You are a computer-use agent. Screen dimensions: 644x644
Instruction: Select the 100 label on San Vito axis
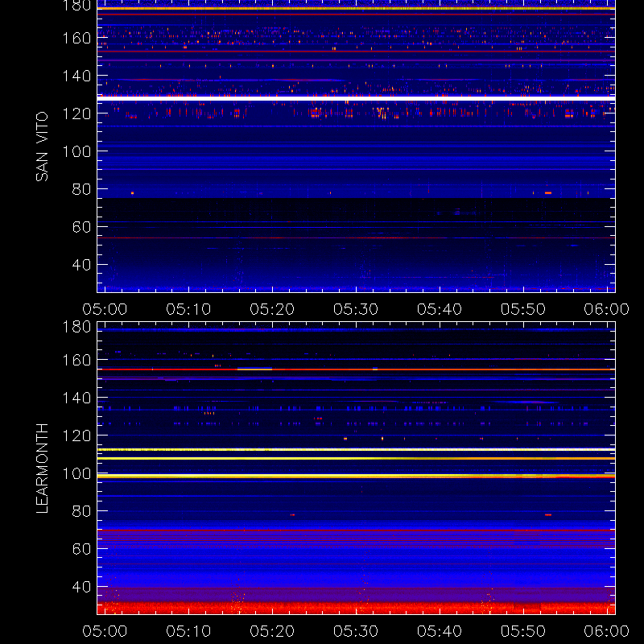pyautogui.click(x=76, y=151)
